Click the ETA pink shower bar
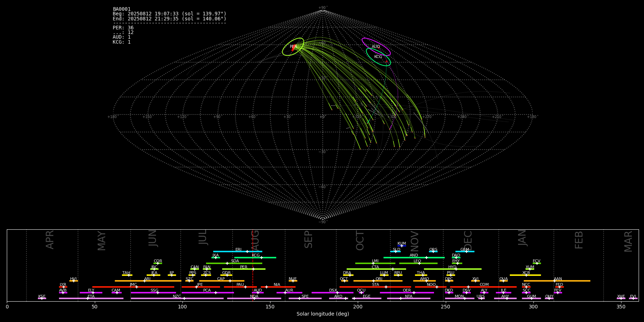Screen dimensions: 644x322 (x=91, y=298)
